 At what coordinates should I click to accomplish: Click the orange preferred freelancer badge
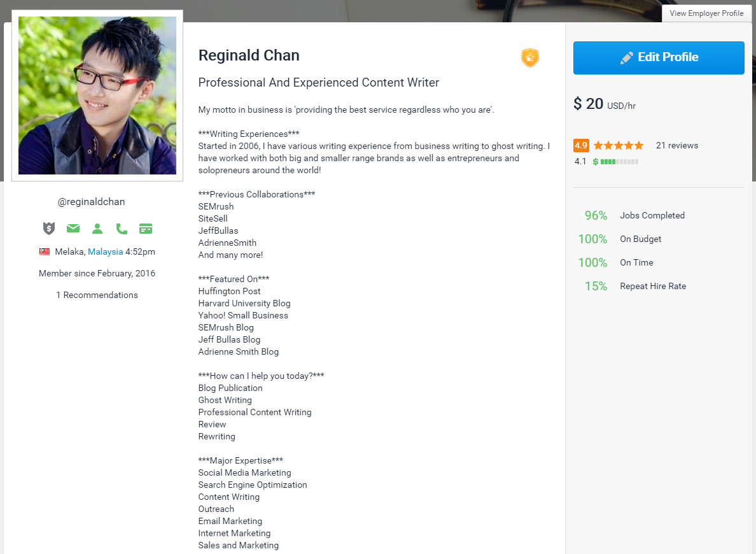tap(529, 58)
